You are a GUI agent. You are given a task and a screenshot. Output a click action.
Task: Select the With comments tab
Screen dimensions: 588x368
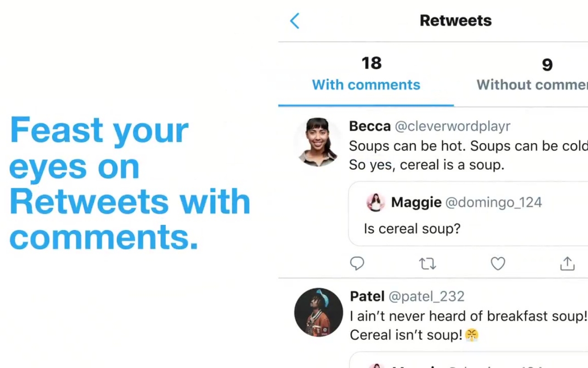pyautogui.click(x=366, y=85)
